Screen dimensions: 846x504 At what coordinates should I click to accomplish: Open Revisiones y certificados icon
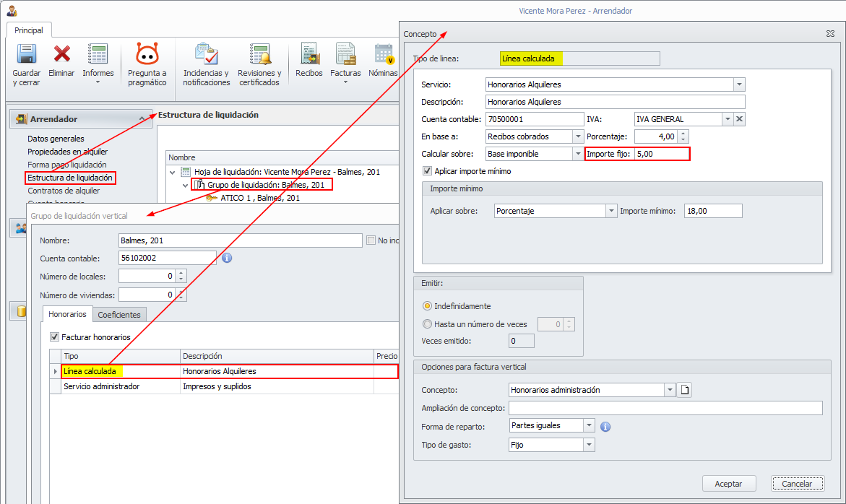click(259, 54)
